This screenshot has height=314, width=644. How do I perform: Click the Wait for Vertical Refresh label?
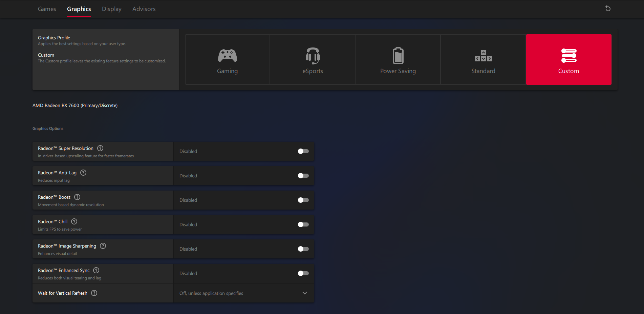(63, 293)
